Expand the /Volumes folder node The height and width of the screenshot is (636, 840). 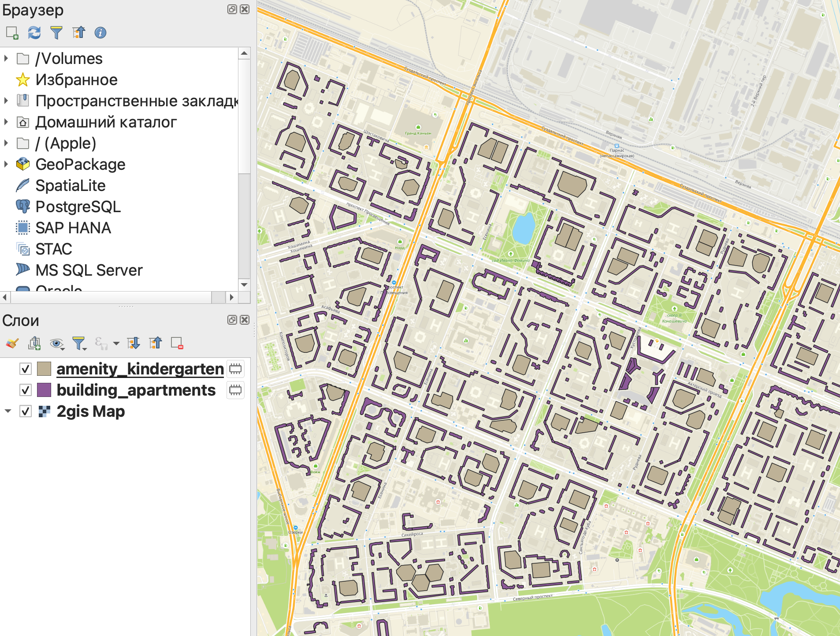[x=6, y=58]
